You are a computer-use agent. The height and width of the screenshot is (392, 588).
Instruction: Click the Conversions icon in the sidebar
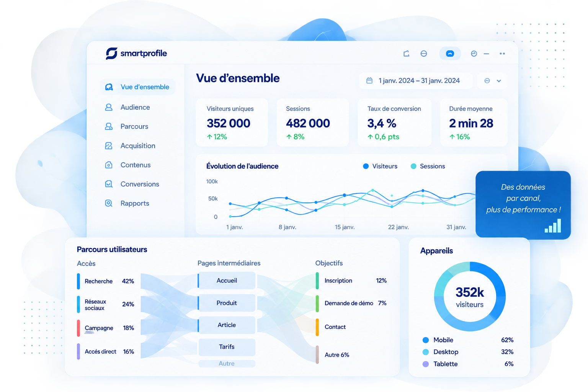pos(109,184)
